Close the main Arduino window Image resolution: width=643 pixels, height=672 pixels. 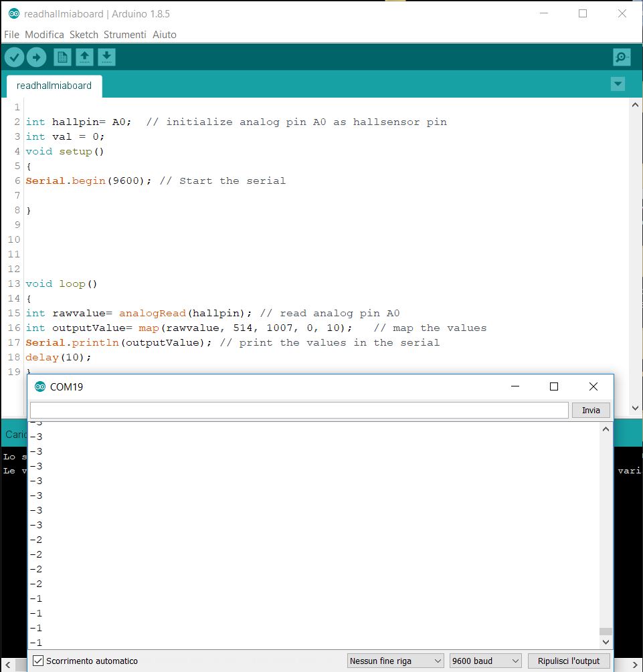(x=622, y=14)
